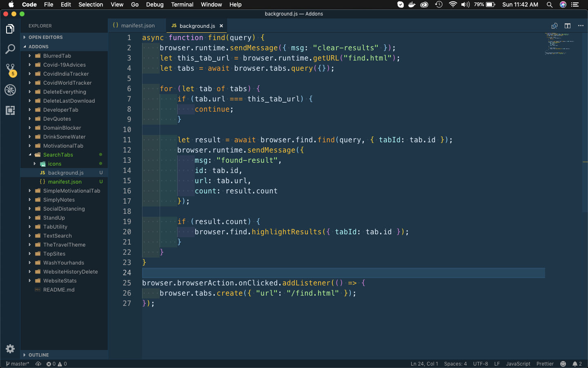This screenshot has width=588, height=368.
Task: Expand the WashYourhands folder
Action: pyautogui.click(x=63, y=263)
